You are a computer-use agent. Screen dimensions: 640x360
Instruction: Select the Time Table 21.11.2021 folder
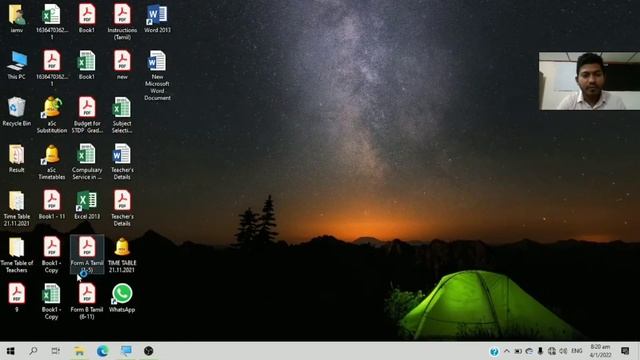17,208
